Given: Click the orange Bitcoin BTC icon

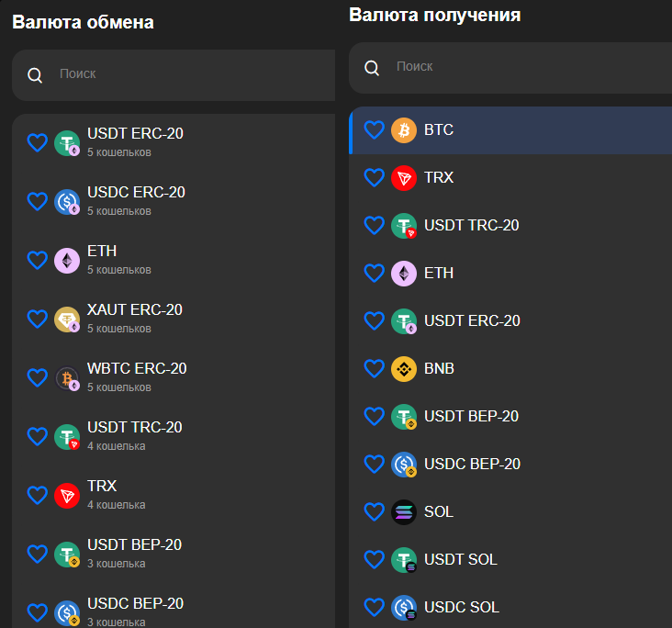Looking at the screenshot, I should click(404, 130).
